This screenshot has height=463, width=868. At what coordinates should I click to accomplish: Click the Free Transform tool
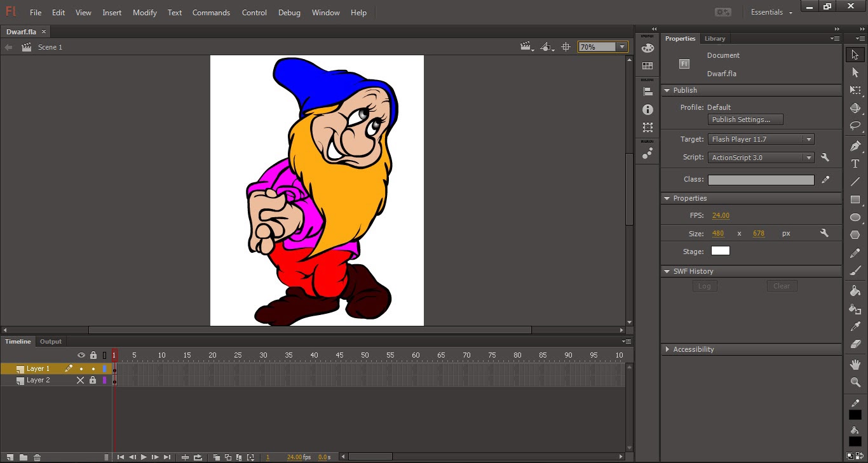click(x=855, y=90)
